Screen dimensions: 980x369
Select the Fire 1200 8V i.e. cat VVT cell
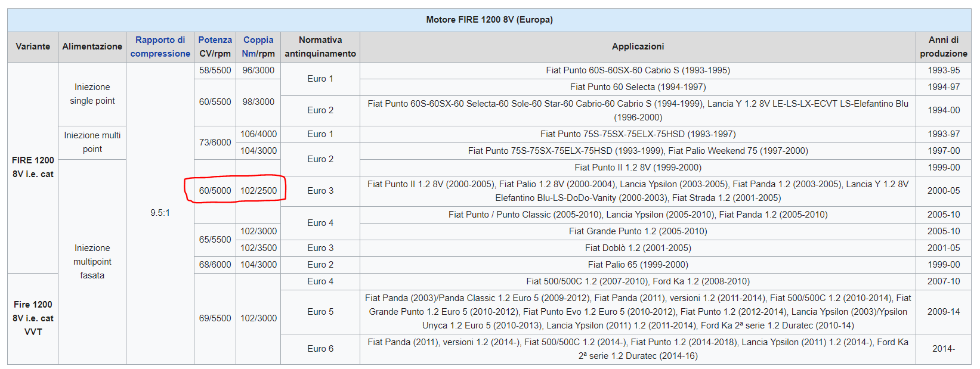point(33,318)
